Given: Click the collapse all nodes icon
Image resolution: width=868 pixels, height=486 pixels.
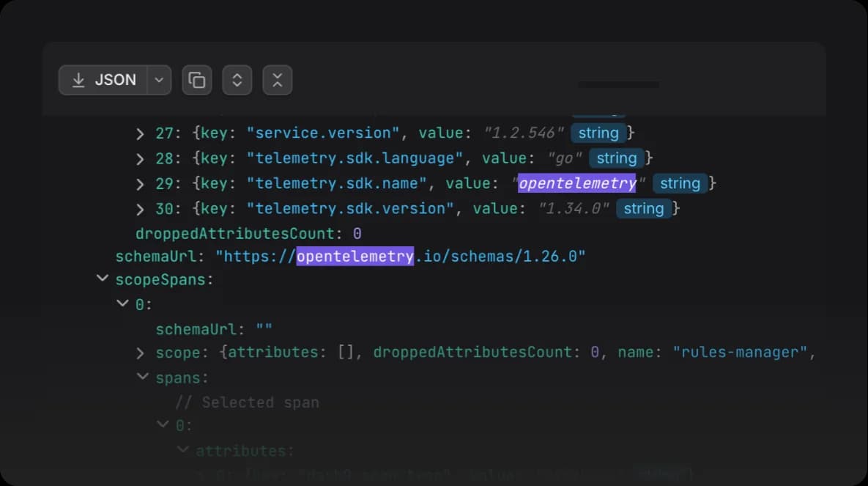Looking at the screenshot, I should [278, 81].
